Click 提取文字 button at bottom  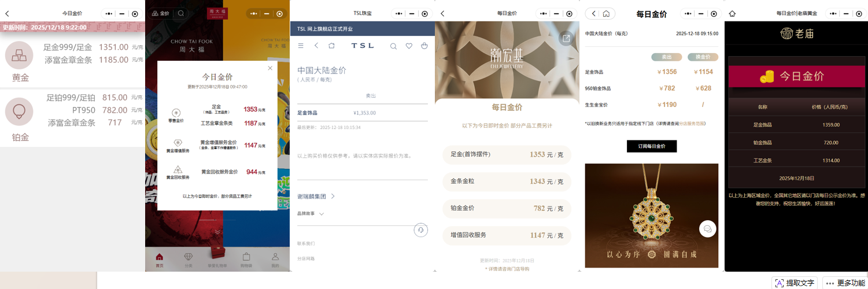point(795,283)
